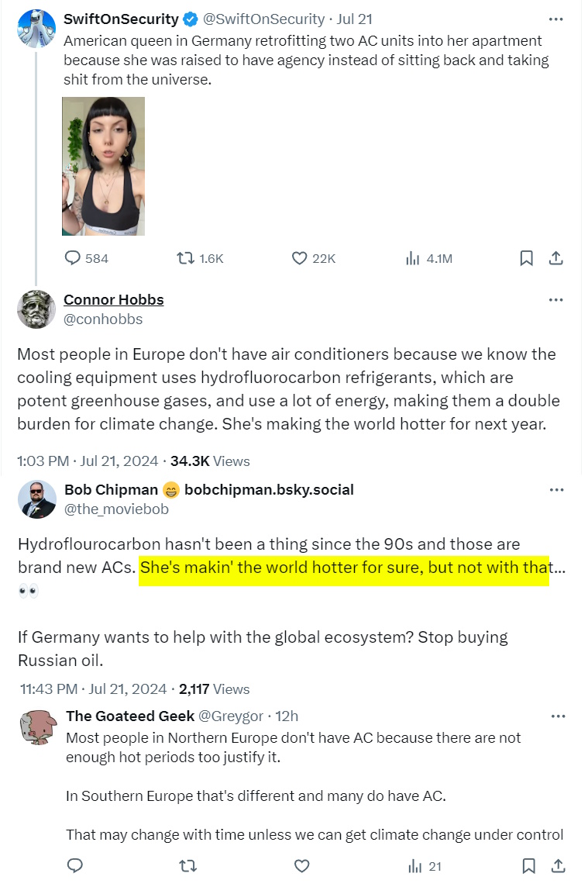
Task: Open more options on Bob Chipman tweet
Action: tap(555, 490)
